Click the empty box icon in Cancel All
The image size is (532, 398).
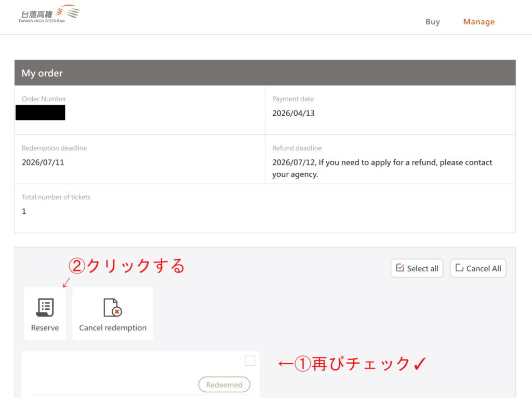(x=459, y=268)
